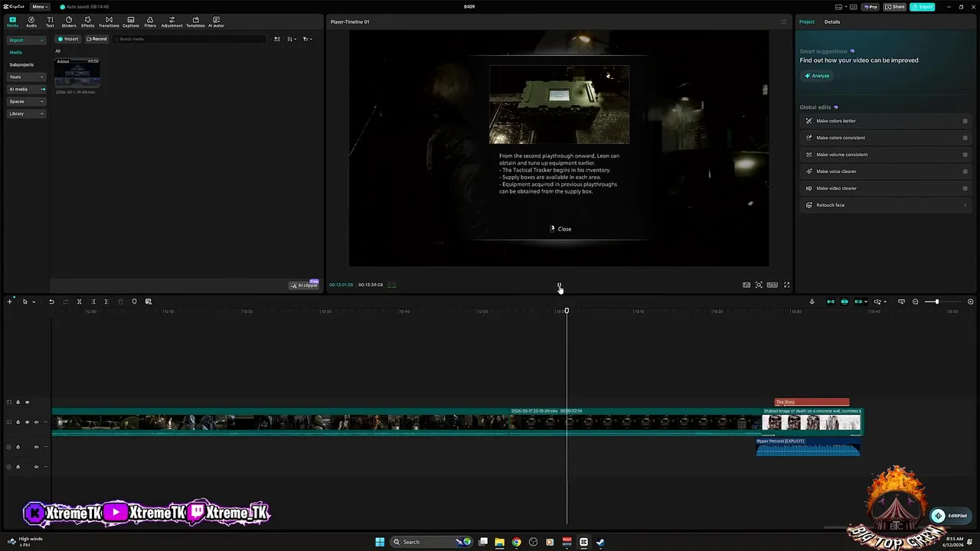Click the player focus frame icon
980x551 pixels.
click(759, 285)
